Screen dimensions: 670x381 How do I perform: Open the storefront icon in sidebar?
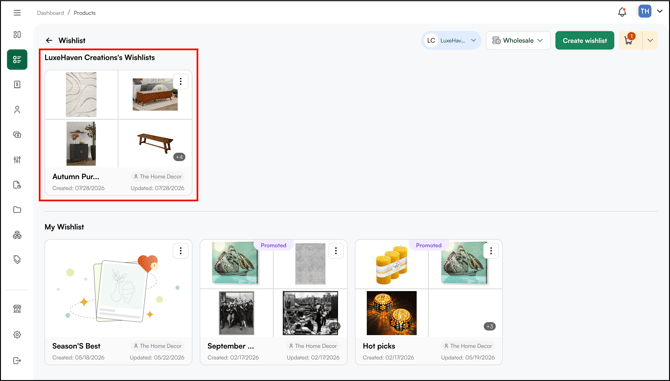tap(17, 309)
